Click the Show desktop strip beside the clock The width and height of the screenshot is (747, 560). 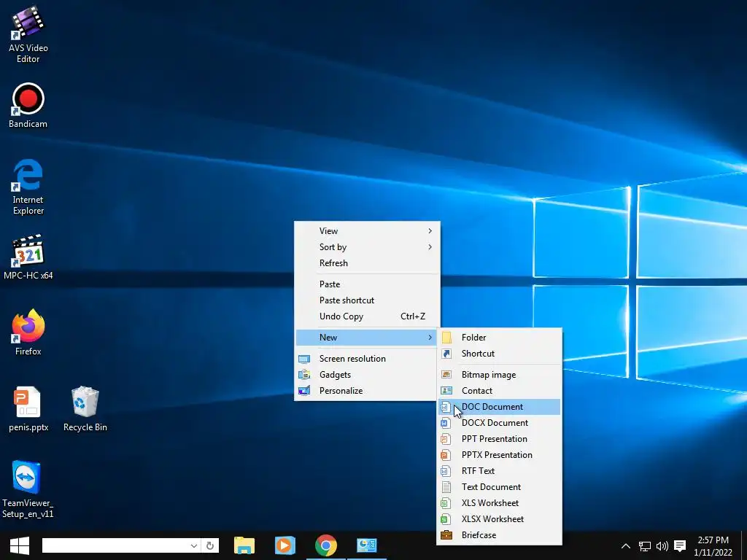point(744,545)
